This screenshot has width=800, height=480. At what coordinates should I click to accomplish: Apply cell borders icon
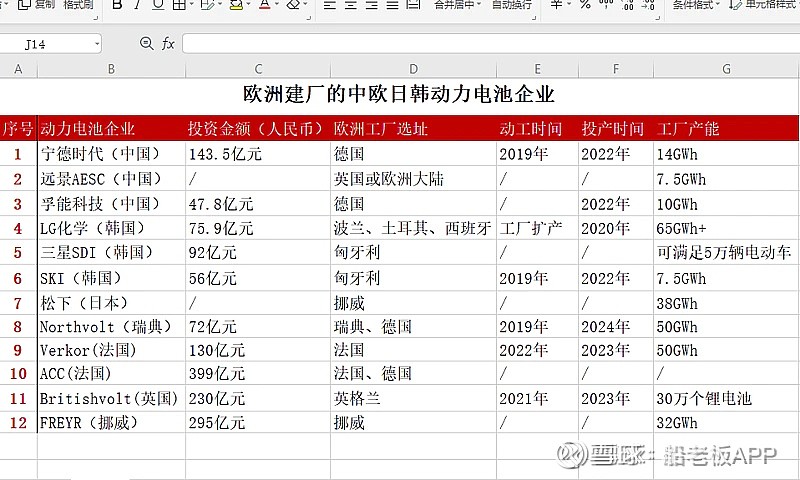pyautogui.click(x=179, y=5)
